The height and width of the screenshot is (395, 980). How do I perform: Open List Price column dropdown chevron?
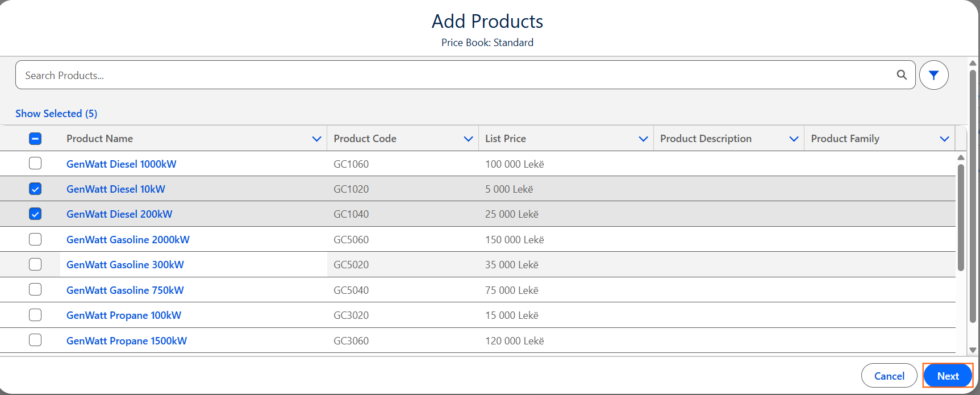[x=643, y=139]
